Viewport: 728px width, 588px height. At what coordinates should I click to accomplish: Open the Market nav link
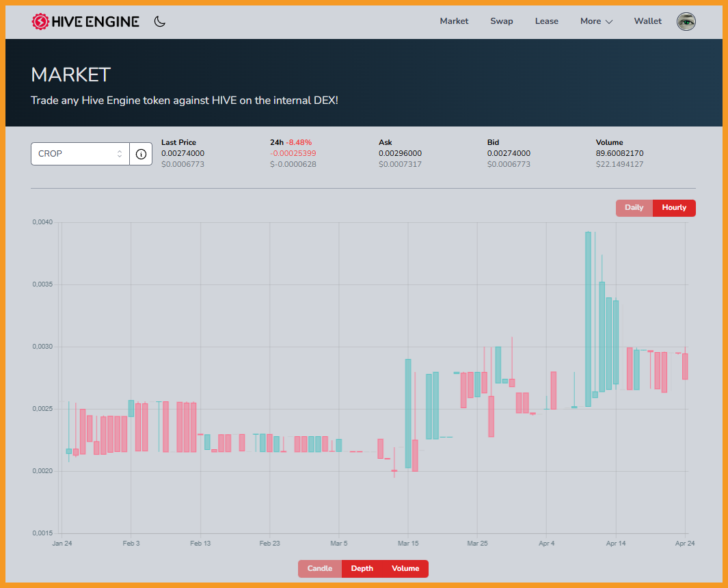tap(454, 21)
